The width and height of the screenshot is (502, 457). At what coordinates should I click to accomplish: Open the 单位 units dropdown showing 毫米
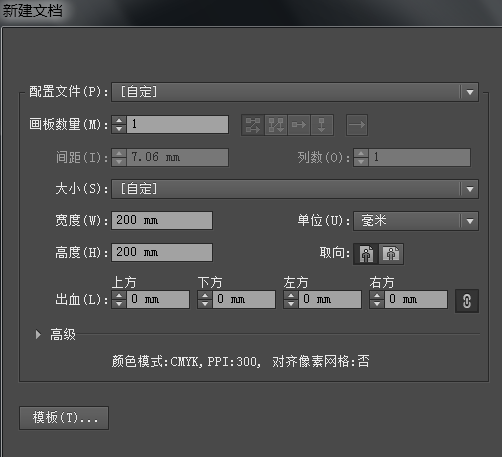[416, 221]
